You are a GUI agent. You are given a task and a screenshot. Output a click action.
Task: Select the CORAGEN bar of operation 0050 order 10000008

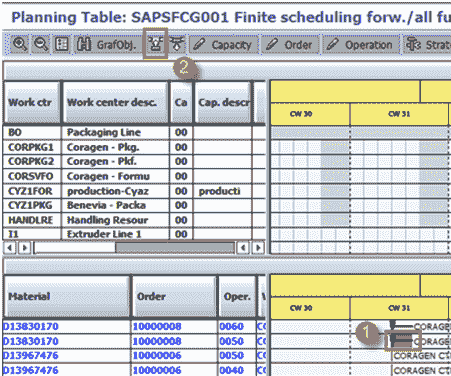pos(403,341)
